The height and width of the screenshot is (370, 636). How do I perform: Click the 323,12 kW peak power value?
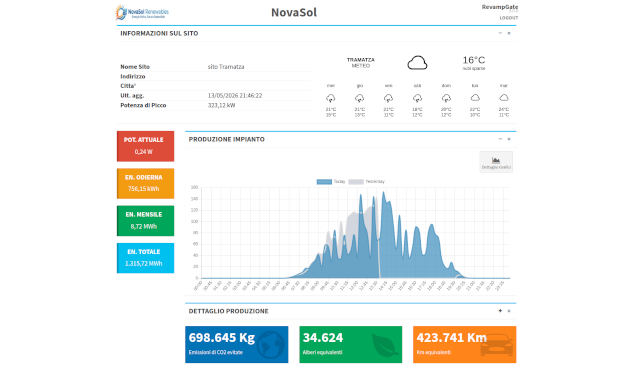(x=221, y=105)
